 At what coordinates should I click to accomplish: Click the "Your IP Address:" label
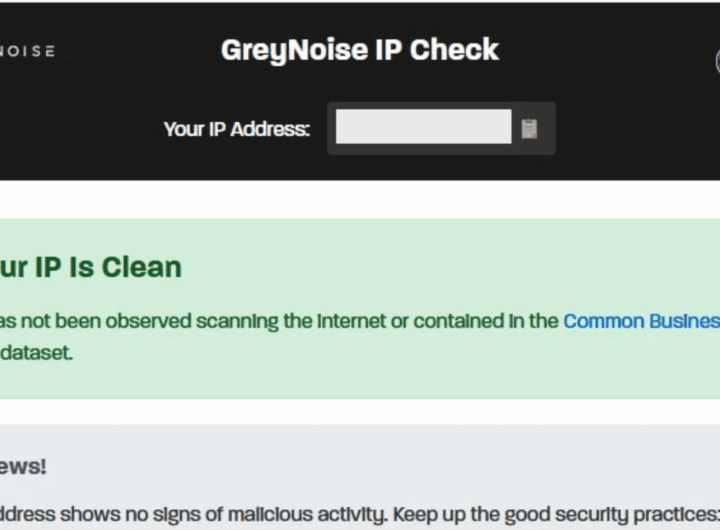click(237, 129)
